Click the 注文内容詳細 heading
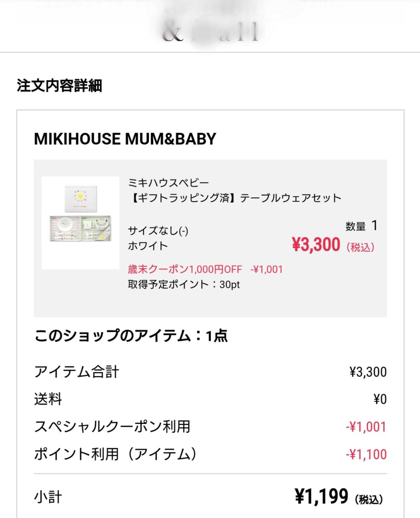The height and width of the screenshot is (518, 420). click(x=59, y=86)
